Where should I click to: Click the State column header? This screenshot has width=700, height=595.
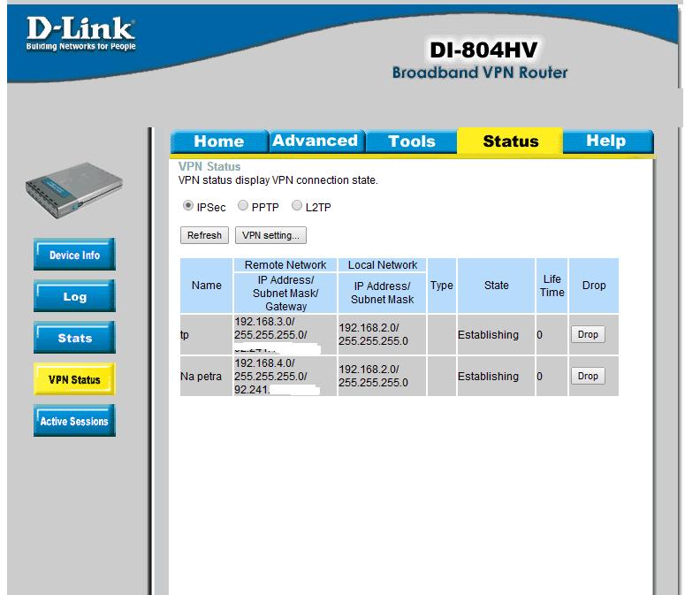(x=497, y=286)
